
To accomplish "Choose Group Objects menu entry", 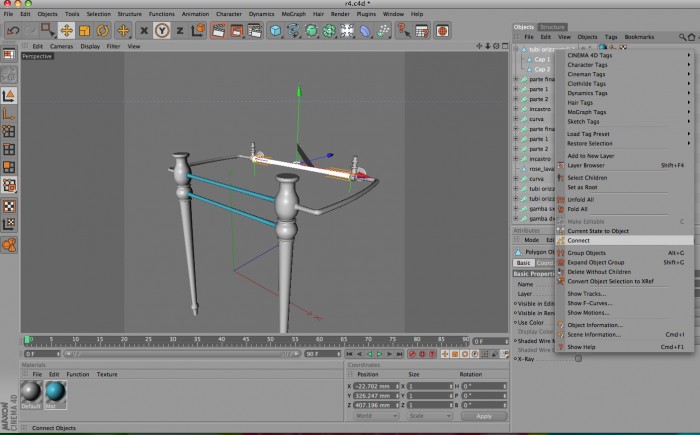I will click(x=625, y=253).
